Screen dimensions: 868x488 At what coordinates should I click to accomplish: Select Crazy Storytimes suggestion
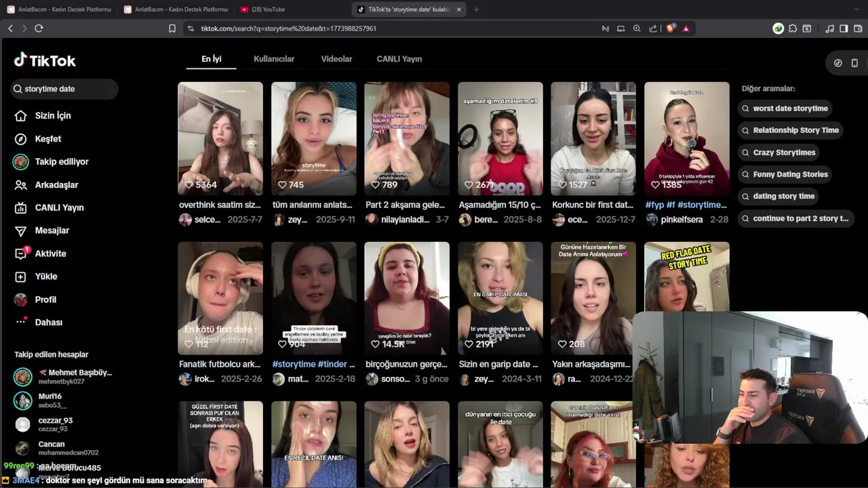[x=780, y=152]
